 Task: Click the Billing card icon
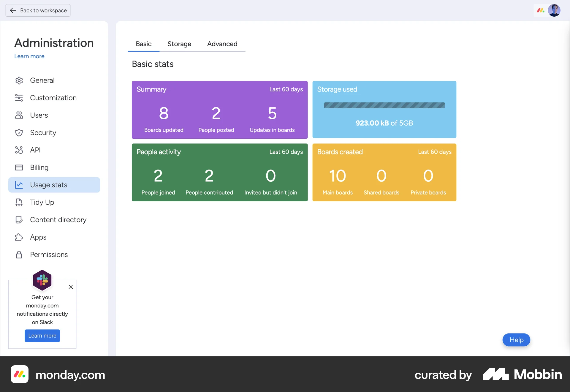pyautogui.click(x=19, y=167)
